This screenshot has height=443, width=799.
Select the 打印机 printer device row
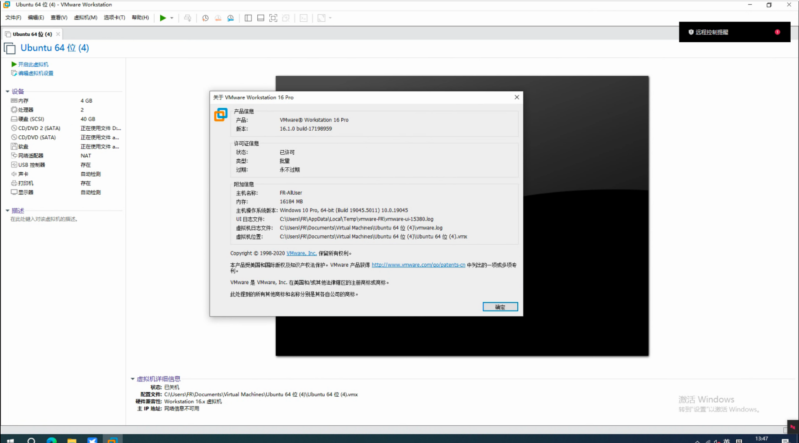coord(65,184)
